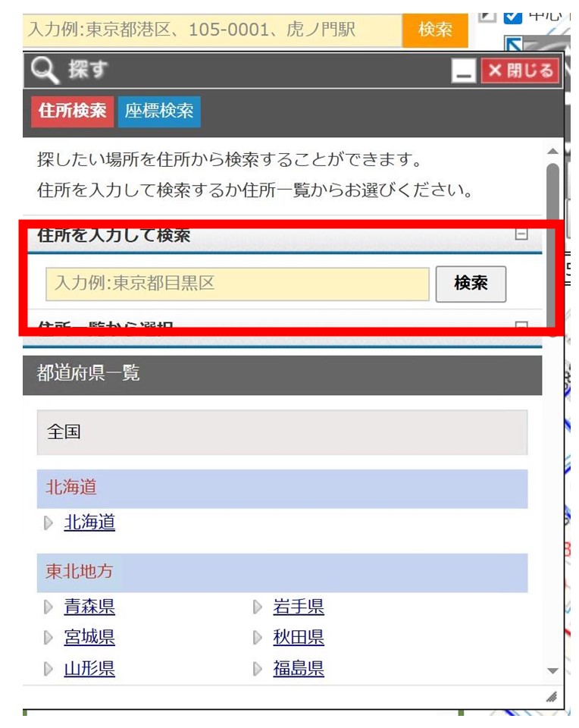Click the orange 検索 button at top
The height and width of the screenshot is (728, 579).
[435, 30]
